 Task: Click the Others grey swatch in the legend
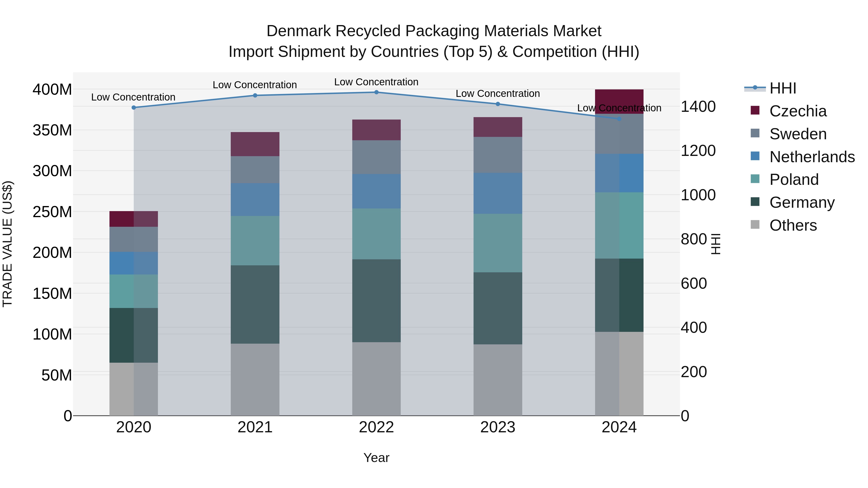click(755, 224)
